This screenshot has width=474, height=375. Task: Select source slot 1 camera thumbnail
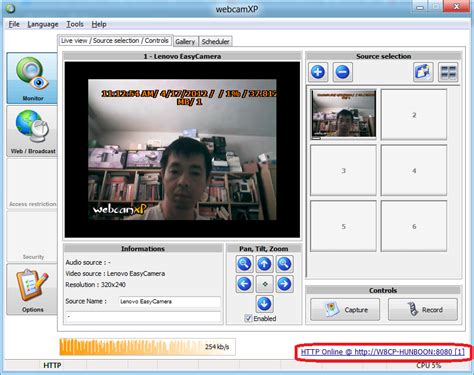343,114
